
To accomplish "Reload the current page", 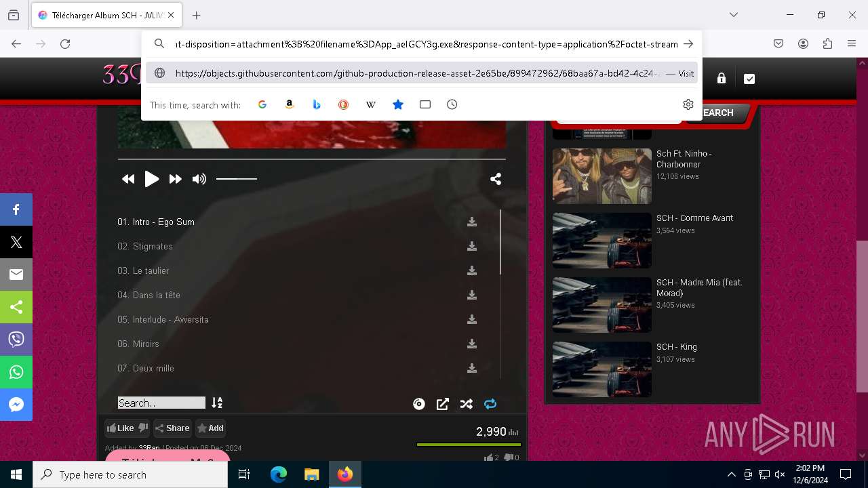I will pos(65,44).
